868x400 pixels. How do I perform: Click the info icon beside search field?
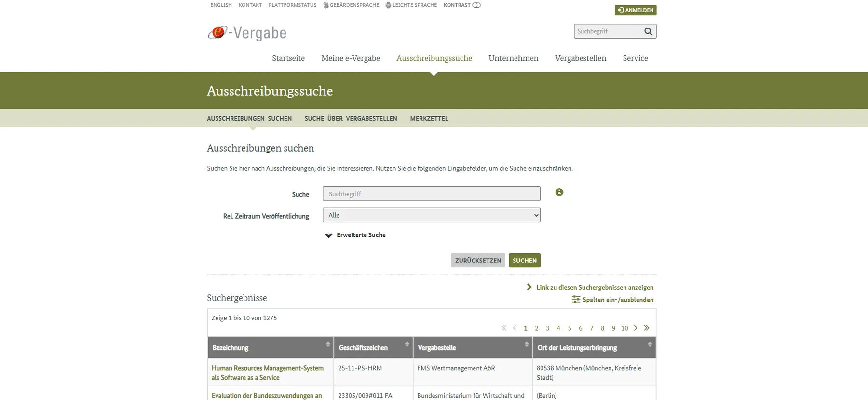(559, 192)
